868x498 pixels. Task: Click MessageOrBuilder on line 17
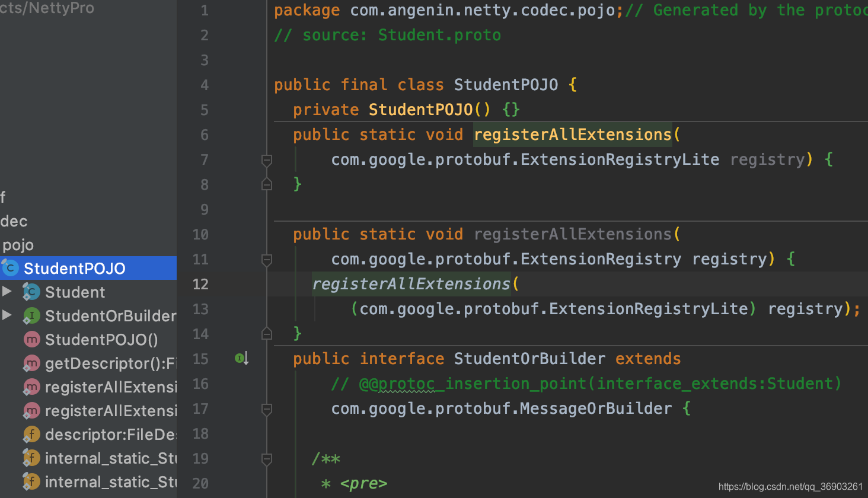(x=596, y=408)
